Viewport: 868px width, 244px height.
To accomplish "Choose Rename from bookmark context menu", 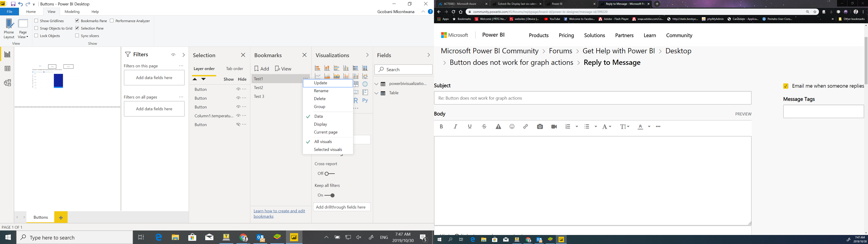I will (x=328, y=91).
